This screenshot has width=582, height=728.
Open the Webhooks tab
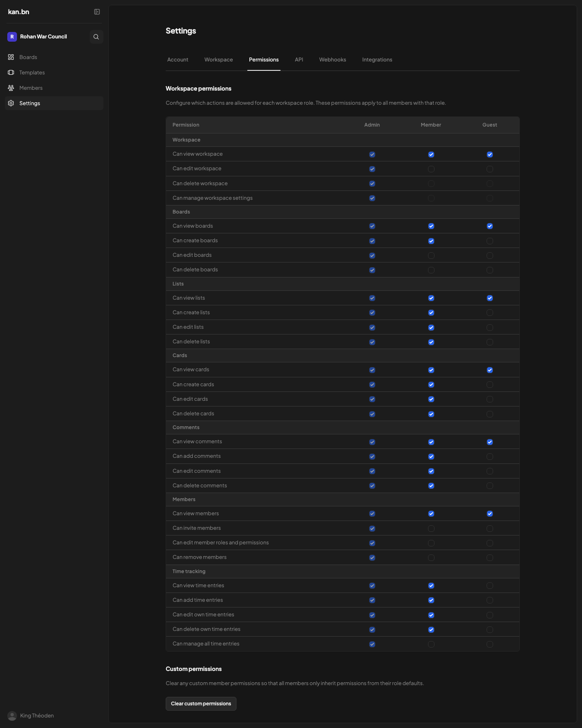pyautogui.click(x=333, y=59)
